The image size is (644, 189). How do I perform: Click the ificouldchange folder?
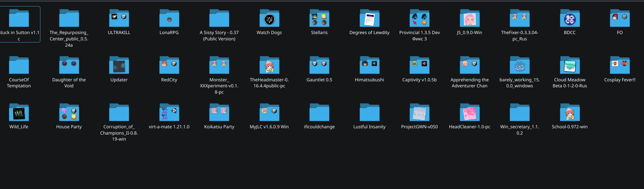(x=319, y=113)
